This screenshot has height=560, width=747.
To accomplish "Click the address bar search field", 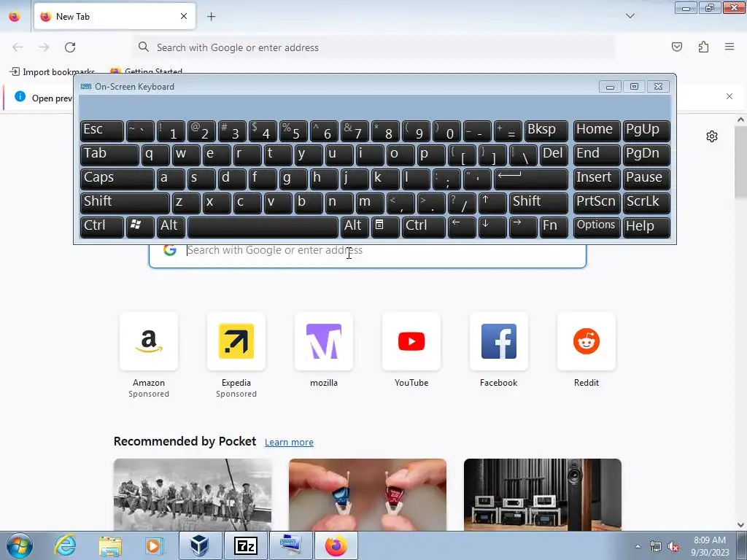I will pyautogui.click(x=374, y=47).
